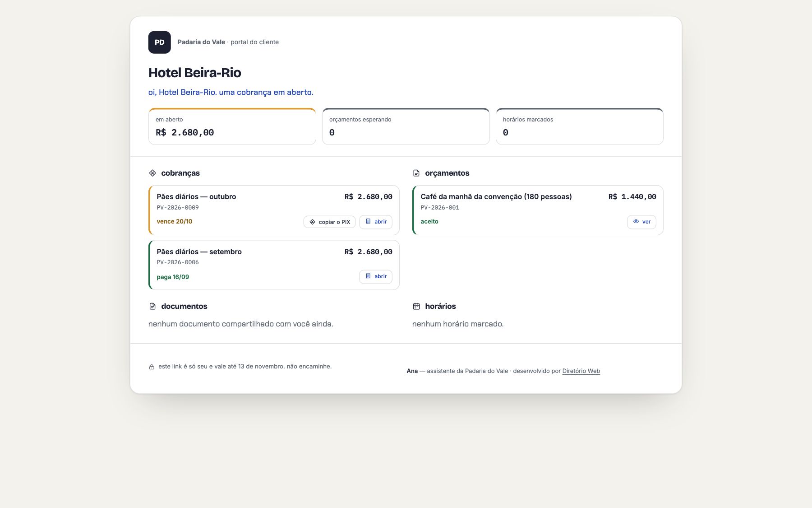
Task: View the Café da manhã quote
Action: pos(641,222)
